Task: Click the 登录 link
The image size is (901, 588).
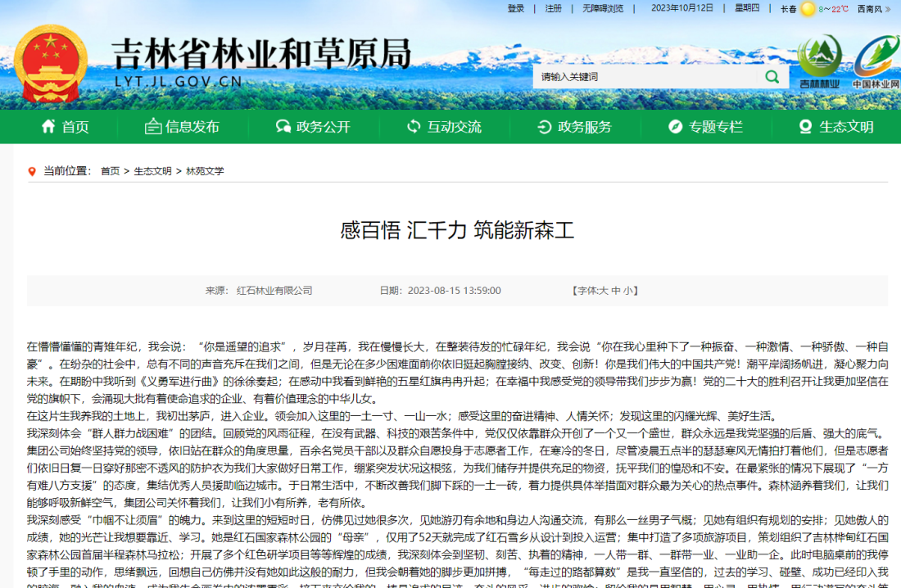Action: (x=515, y=8)
